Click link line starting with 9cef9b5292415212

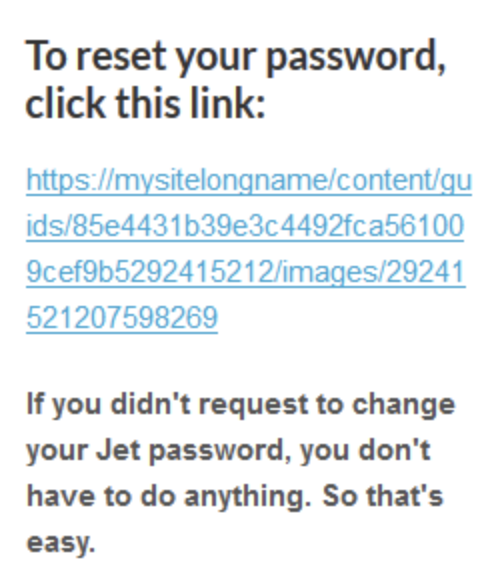[x=246, y=272]
